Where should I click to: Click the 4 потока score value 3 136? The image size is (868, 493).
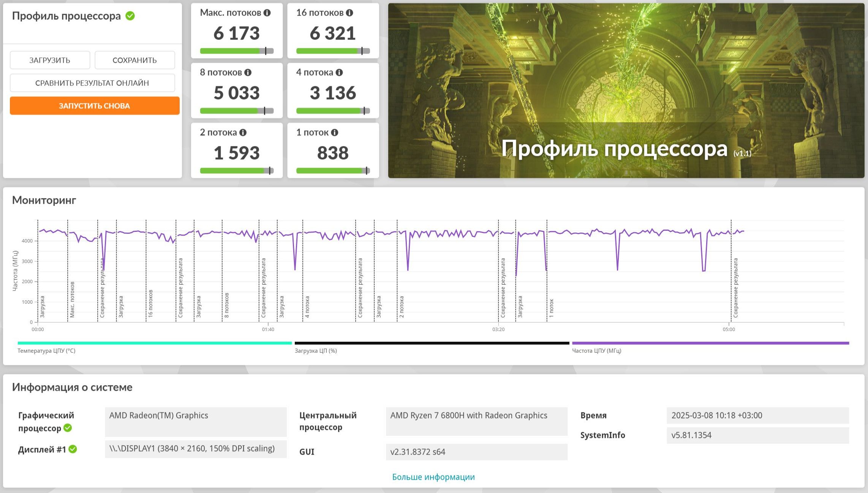pos(333,93)
